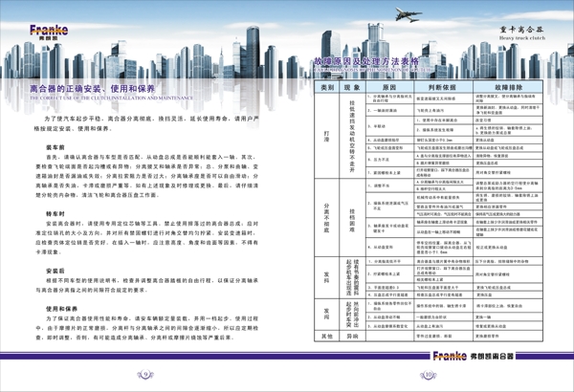Click the category cell 发闯
This screenshot has height=392, width=574.
(327, 314)
